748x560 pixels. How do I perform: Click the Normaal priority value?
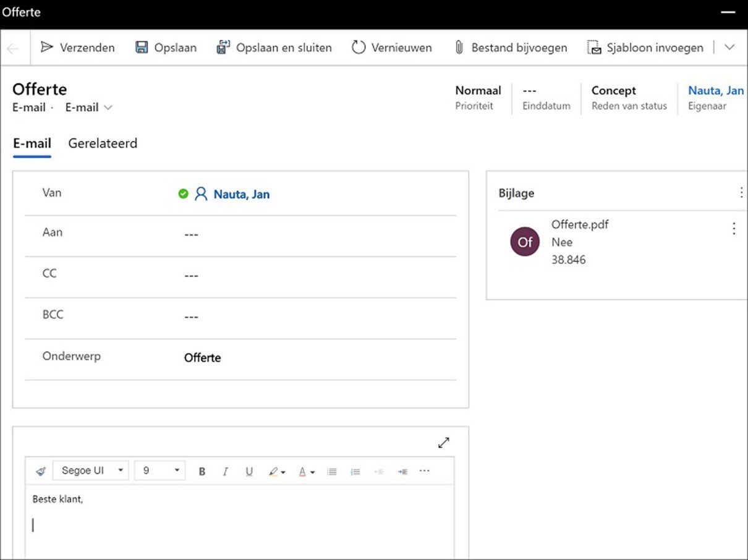point(478,90)
